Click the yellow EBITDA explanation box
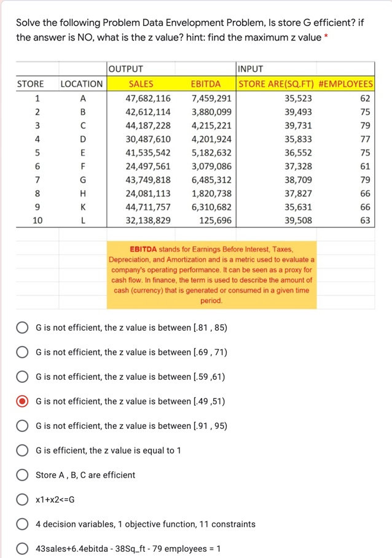 [x=211, y=275]
